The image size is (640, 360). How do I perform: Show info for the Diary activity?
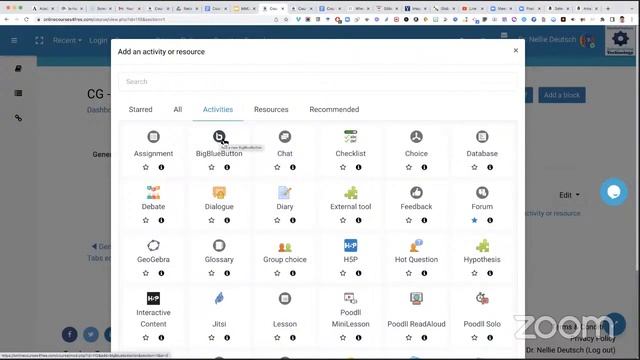(293, 220)
